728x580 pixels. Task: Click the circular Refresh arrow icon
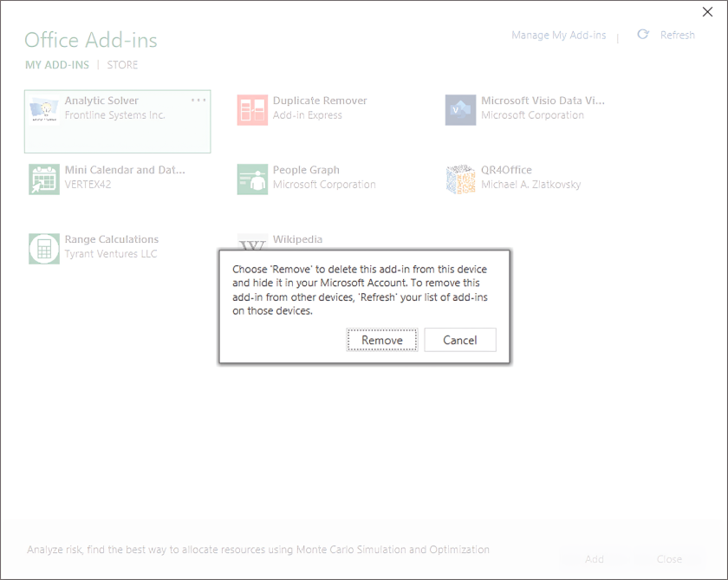642,35
